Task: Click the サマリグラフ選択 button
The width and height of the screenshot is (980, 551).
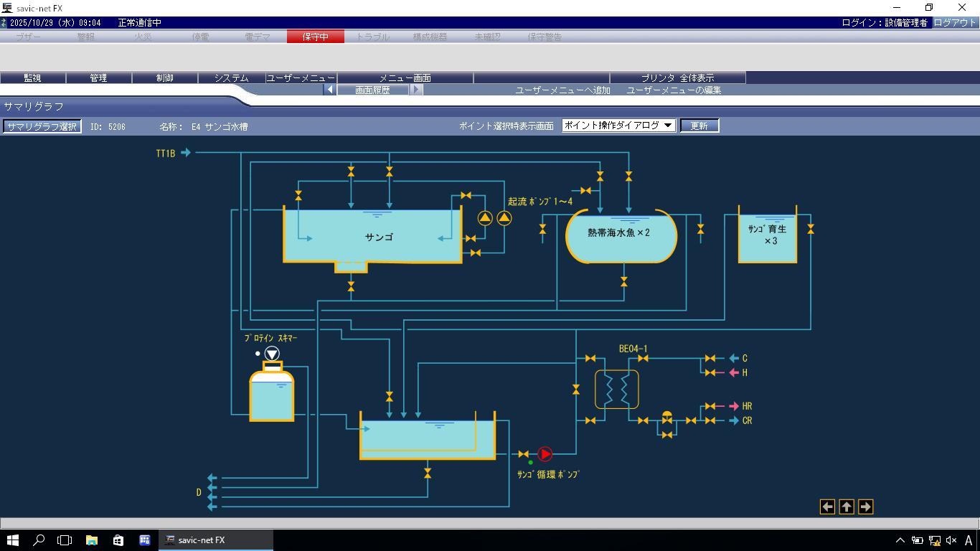Action: click(x=42, y=126)
